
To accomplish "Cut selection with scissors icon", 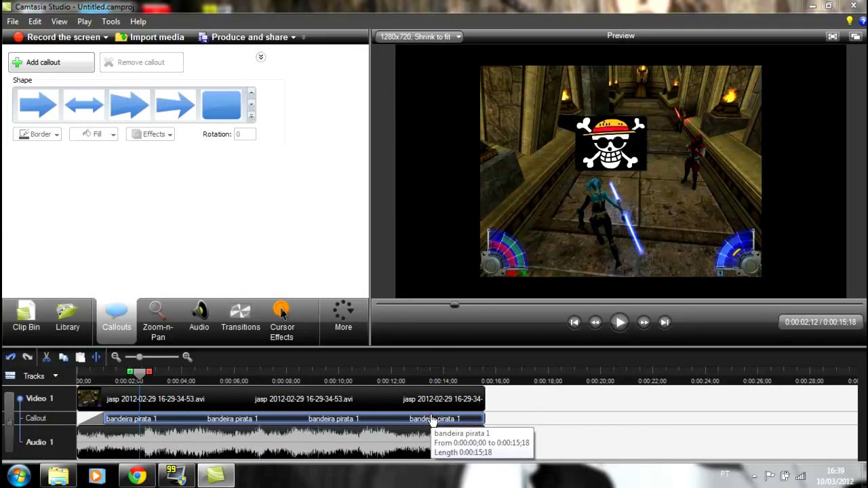I will click(x=46, y=357).
